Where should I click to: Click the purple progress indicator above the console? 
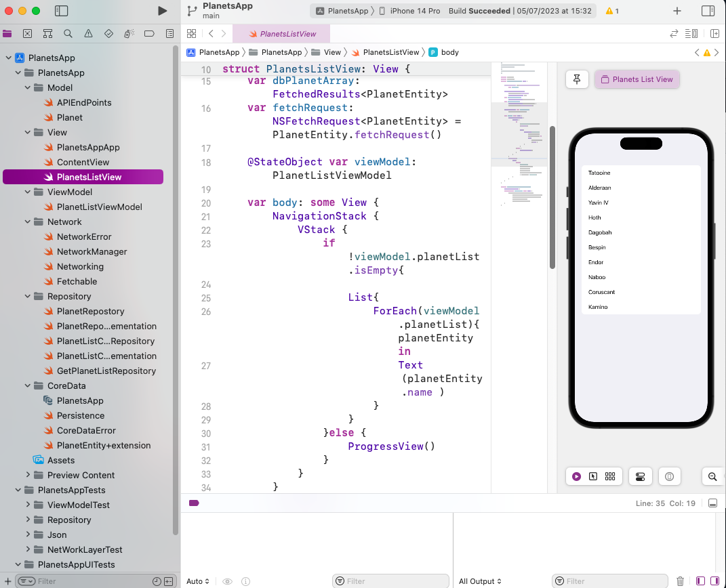click(x=193, y=503)
